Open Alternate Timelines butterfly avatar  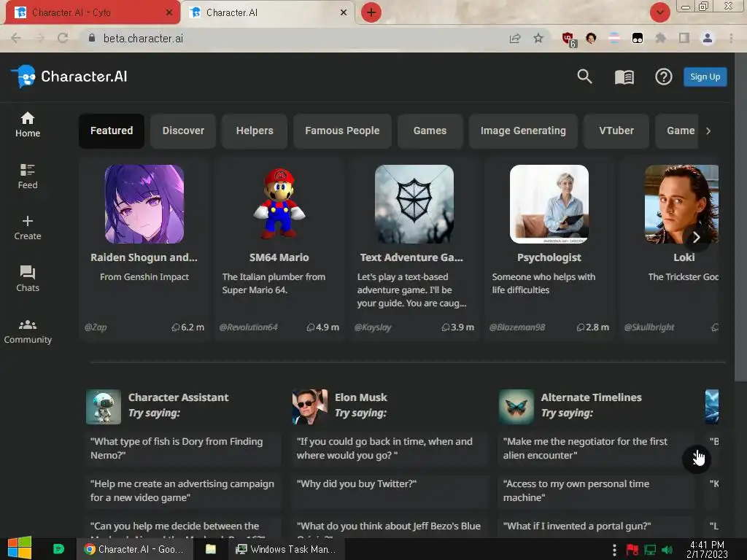516,407
